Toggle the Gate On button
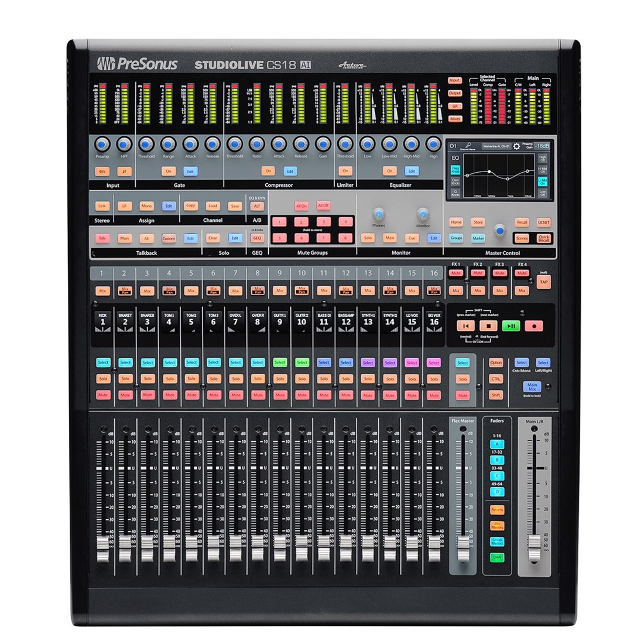Image resolution: width=644 pixels, height=644 pixels. [x=169, y=172]
